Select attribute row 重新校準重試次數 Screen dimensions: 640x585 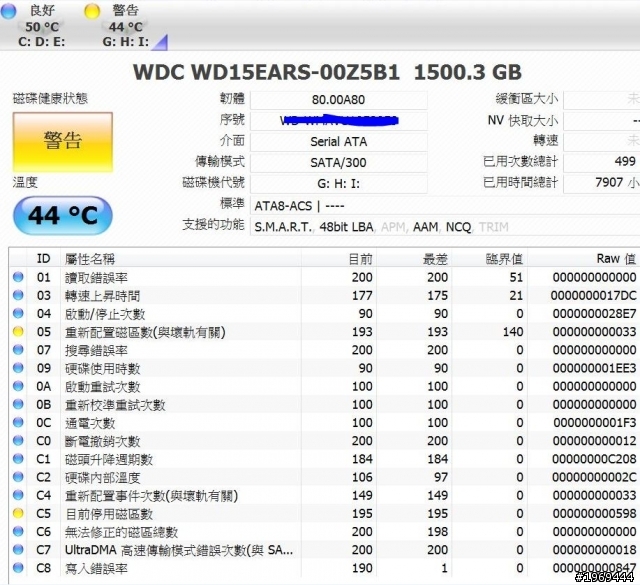click(x=324, y=404)
